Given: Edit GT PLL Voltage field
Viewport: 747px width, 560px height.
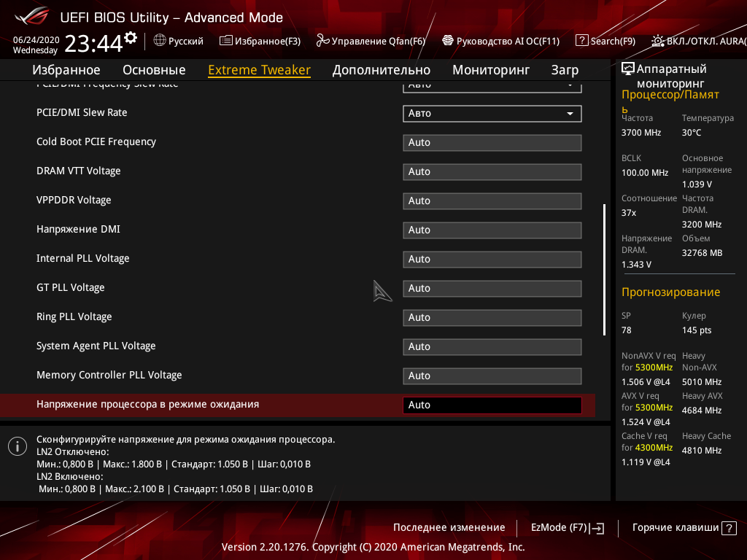Looking at the screenshot, I should click(492, 288).
